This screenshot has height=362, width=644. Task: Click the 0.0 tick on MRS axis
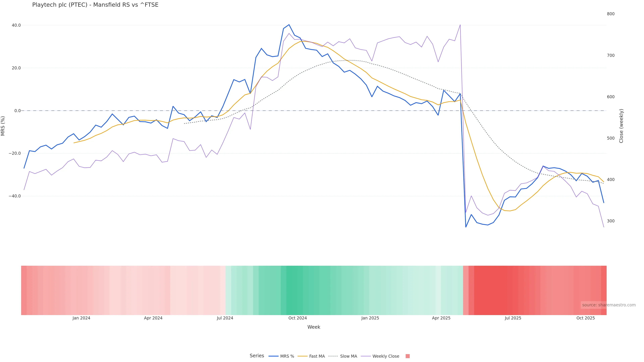[17, 111]
